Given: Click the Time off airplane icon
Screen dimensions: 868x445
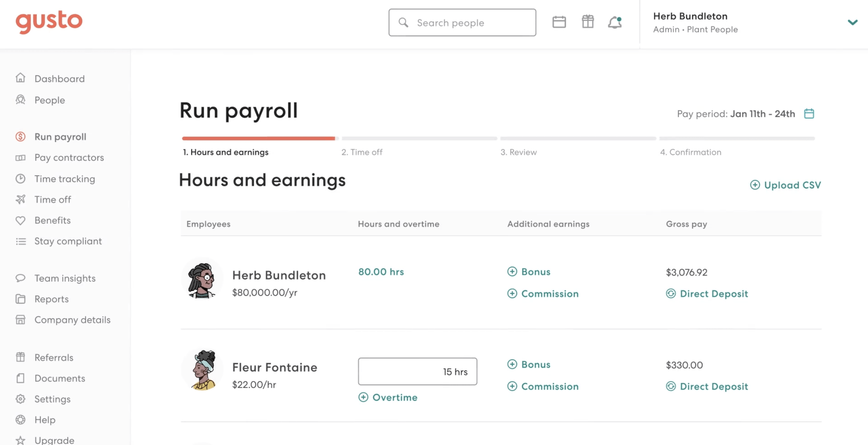Looking at the screenshot, I should click(x=21, y=199).
